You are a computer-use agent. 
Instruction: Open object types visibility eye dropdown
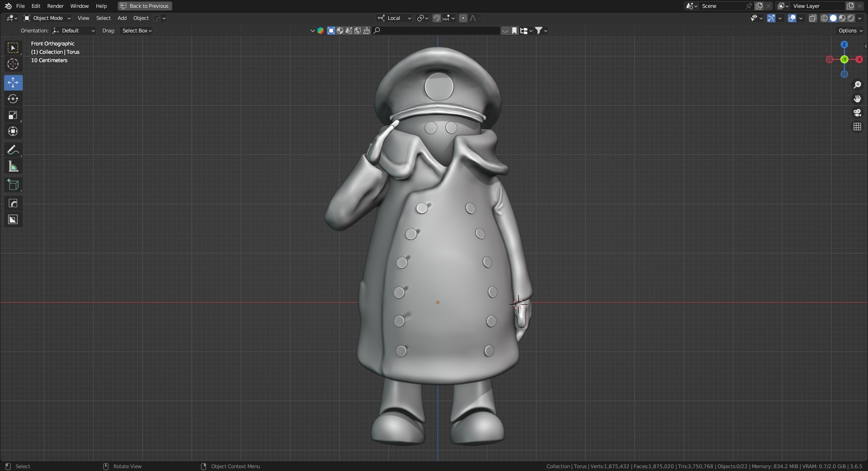coord(756,18)
